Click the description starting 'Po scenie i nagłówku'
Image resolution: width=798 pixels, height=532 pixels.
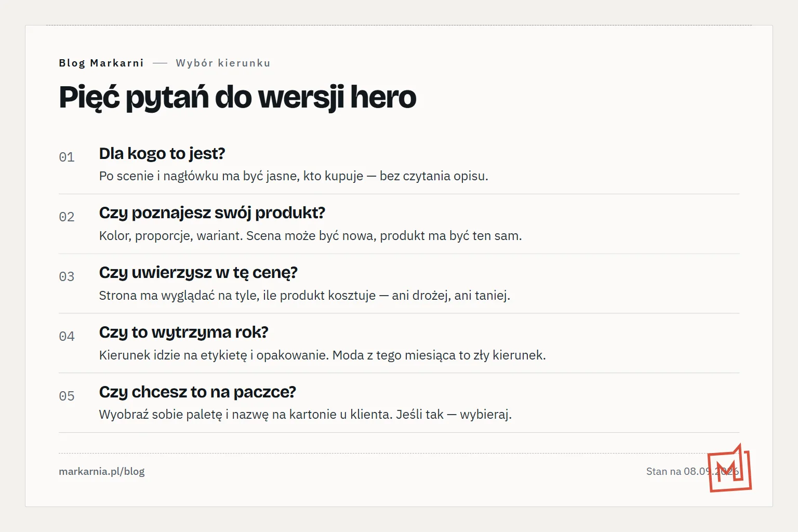pyautogui.click(x=294, y=176)
